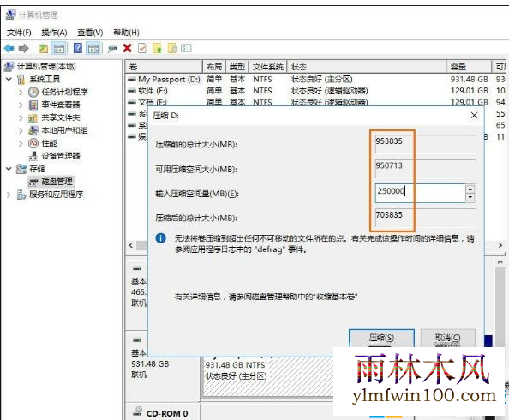Click the checkmark properties toolbar icon
The image size is (509, 420).
coord(142,48)
